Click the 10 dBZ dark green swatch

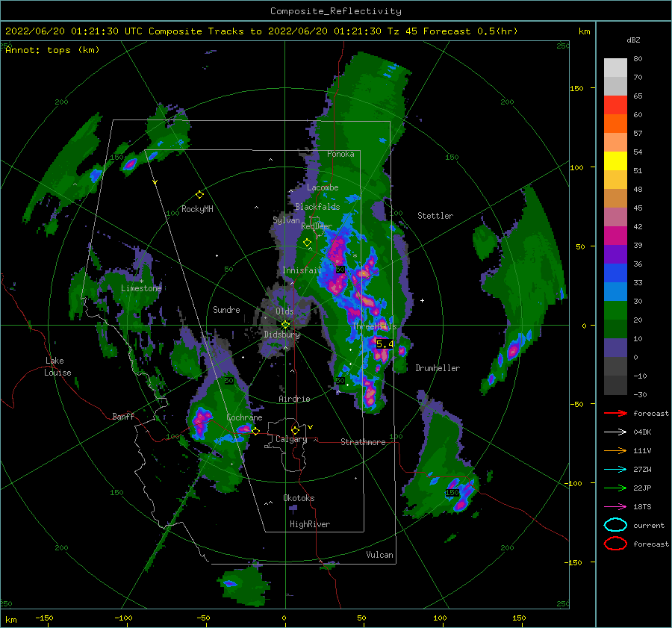point(615,329)
